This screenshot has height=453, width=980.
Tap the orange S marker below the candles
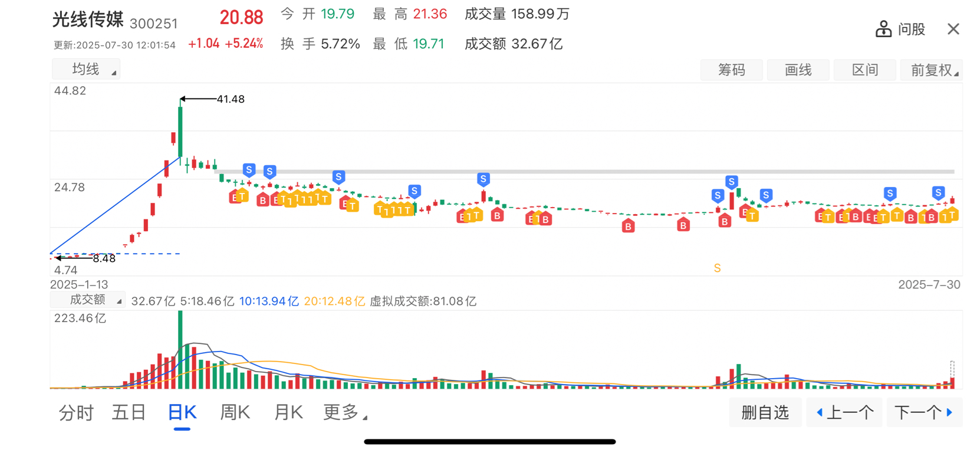717,268
